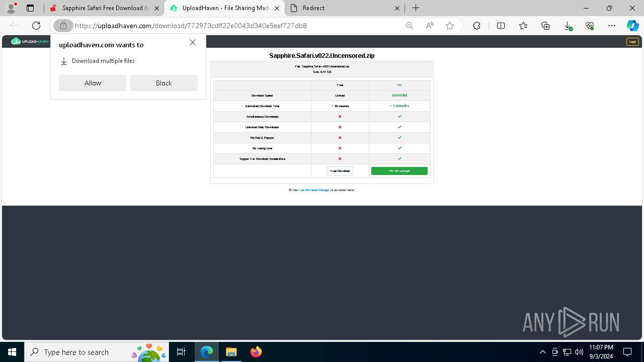The height and width of the screenshot is (362, 644).
Task: Open Task View on the taskbar
Action: 181,352
